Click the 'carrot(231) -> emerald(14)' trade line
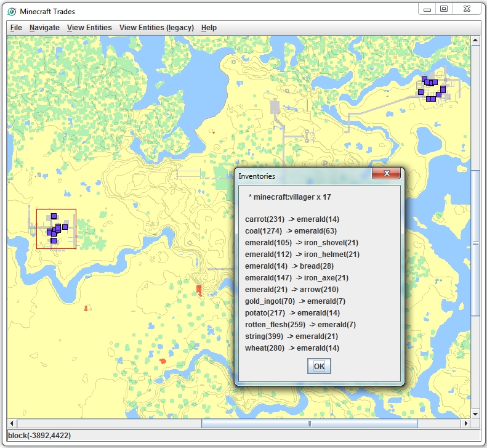This screenshot has height=448, width=487. [292, 219]
